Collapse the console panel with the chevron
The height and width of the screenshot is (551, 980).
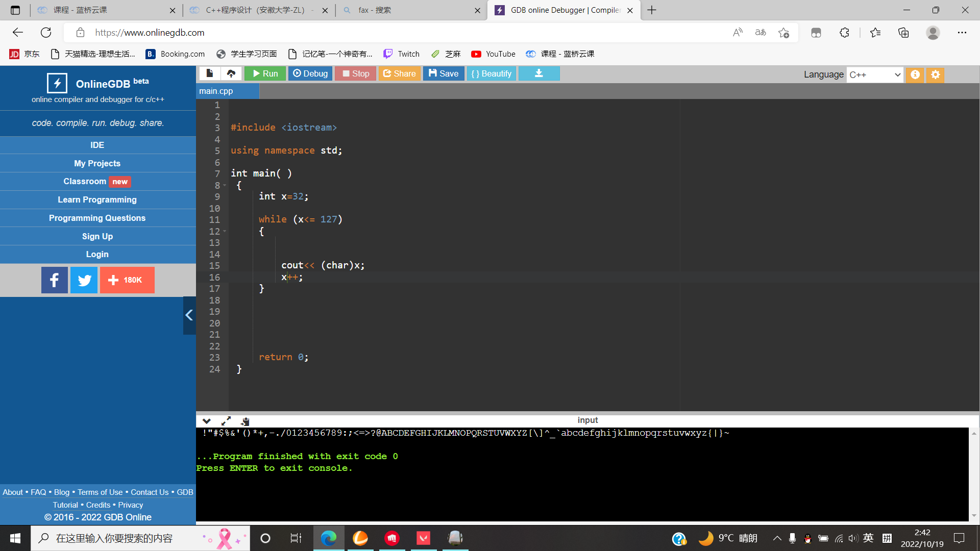pyautogui.click(x=207, y=421)
